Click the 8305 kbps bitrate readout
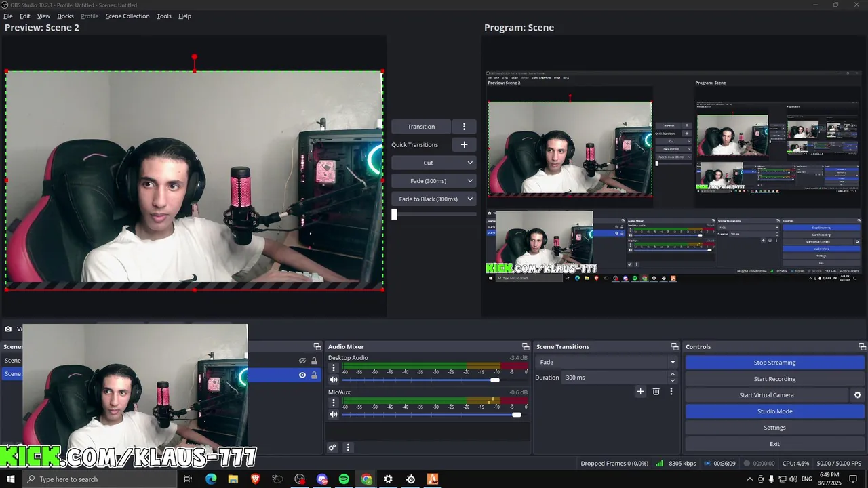This screenshot has height=488, width=868. pos(682,464)
